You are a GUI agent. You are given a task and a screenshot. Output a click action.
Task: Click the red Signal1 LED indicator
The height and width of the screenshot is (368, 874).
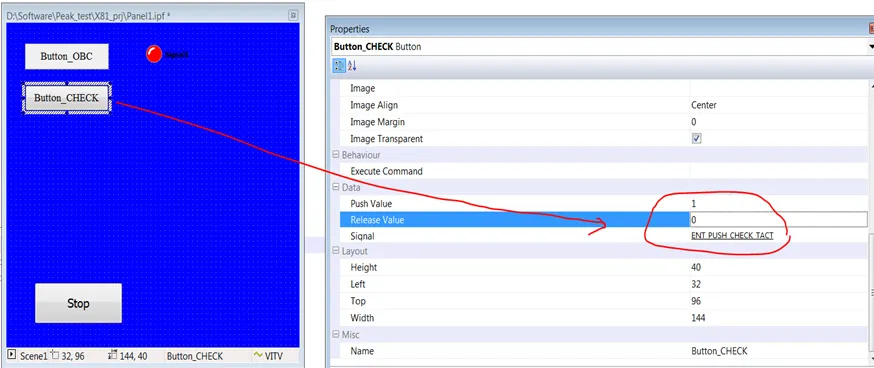153,54
